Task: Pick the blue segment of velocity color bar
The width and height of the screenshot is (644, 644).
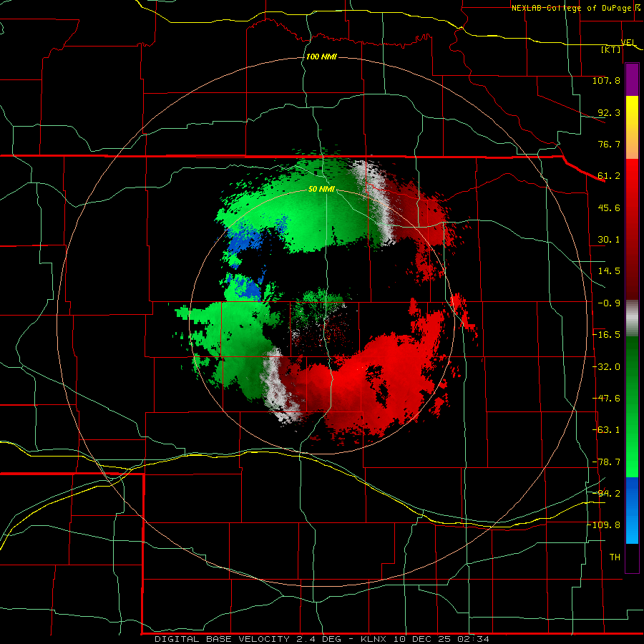Action: tap(632, 510)
